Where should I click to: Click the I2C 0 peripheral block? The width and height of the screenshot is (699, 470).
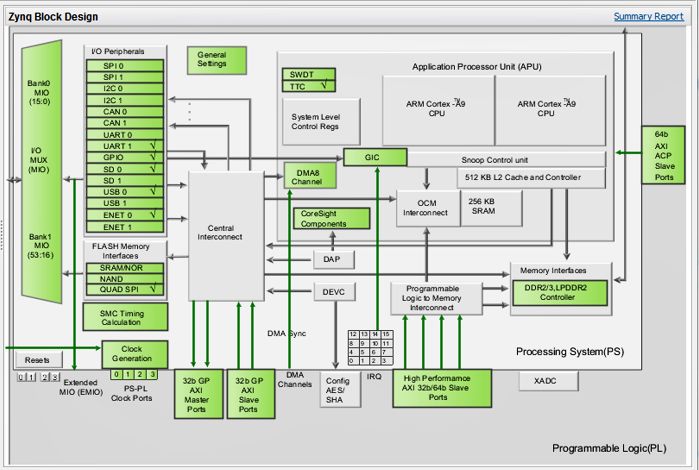click(125, 88)
